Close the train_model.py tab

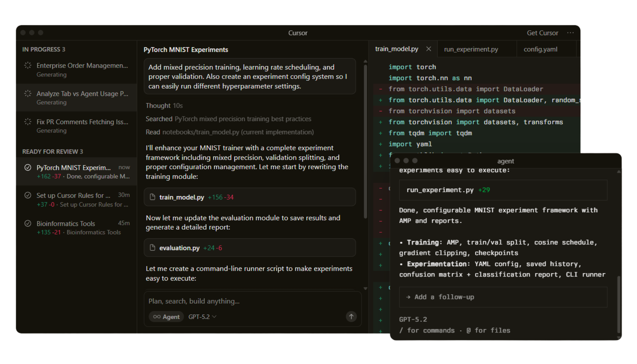428,49
